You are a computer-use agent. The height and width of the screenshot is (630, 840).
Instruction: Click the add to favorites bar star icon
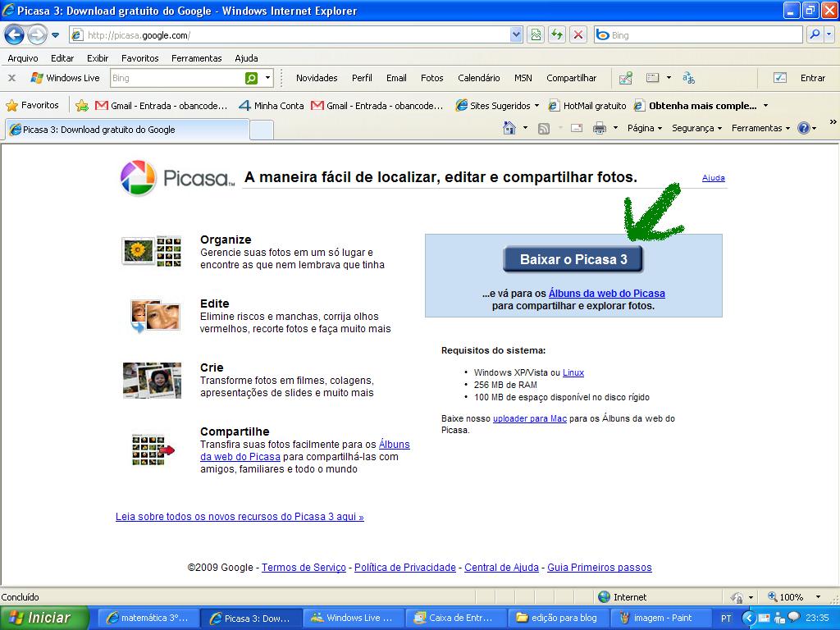(x=82, y=106)
